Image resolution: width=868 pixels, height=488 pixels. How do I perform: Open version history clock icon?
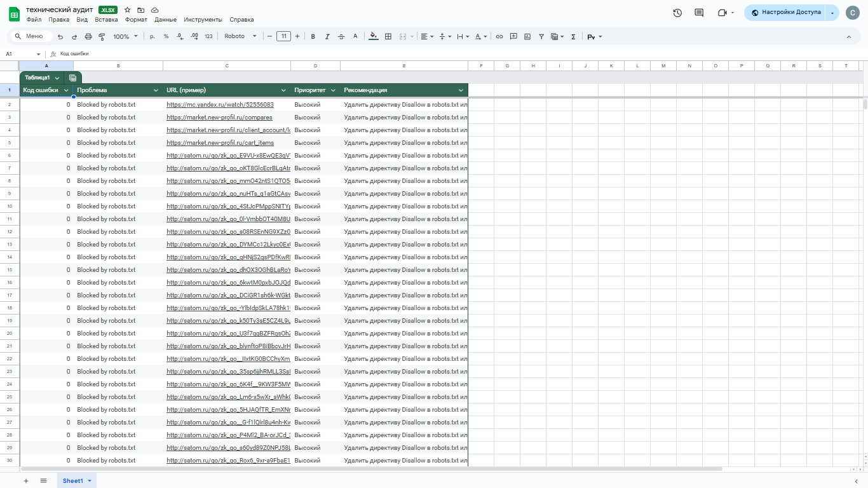pyautogui.click(x=677, y=13)
